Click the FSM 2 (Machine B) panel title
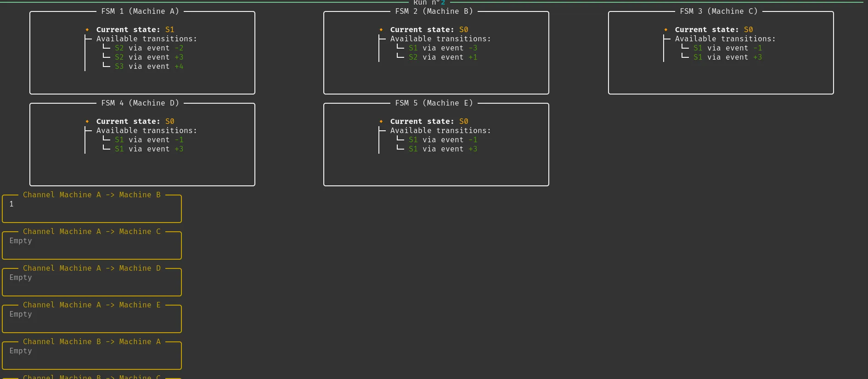This screenshot has width=868, height=379. 434,11
